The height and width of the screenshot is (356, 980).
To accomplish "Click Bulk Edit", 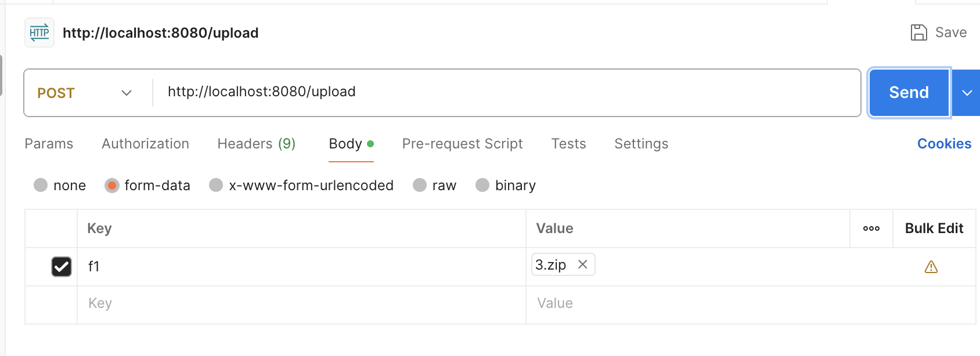I will (934, 228).
